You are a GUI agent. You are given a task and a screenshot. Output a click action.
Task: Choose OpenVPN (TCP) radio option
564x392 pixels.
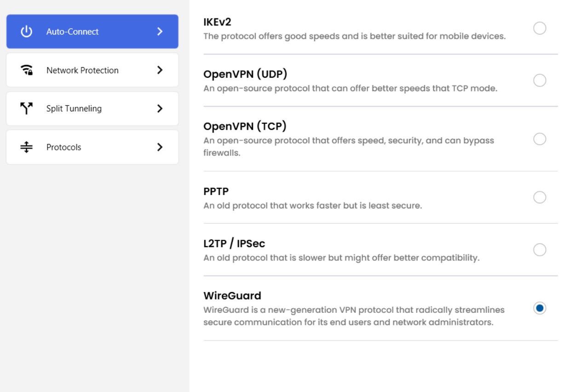pos(540,139)
